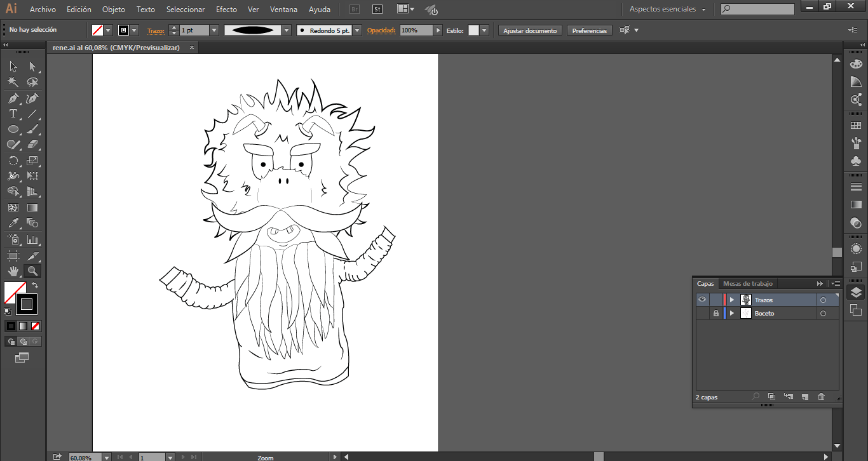Click the trash icon in Capas panel
Image resolution: width=868 pixels, height=461 pixels.
(821, 397)
